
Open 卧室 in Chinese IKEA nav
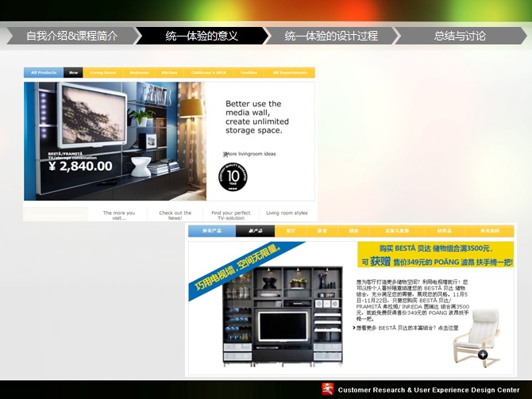(x=322, y=231)
